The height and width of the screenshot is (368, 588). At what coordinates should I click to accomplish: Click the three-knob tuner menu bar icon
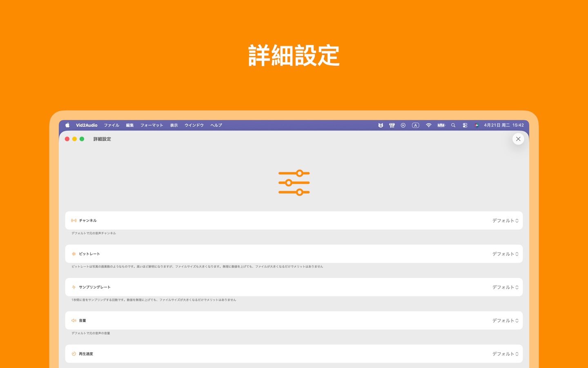click(x=392, y=125)
